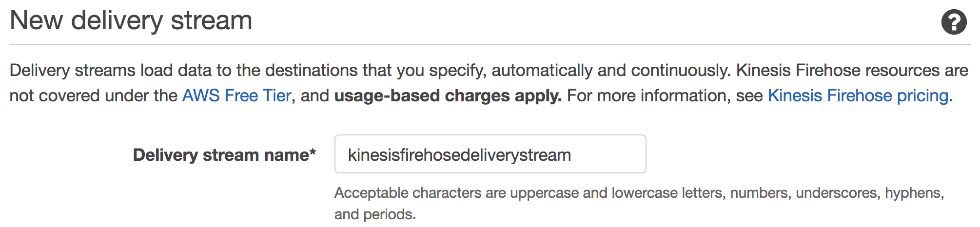Click into the Delivery stream name field
This screenshot has width=980, height=227.
coord(490,154)
